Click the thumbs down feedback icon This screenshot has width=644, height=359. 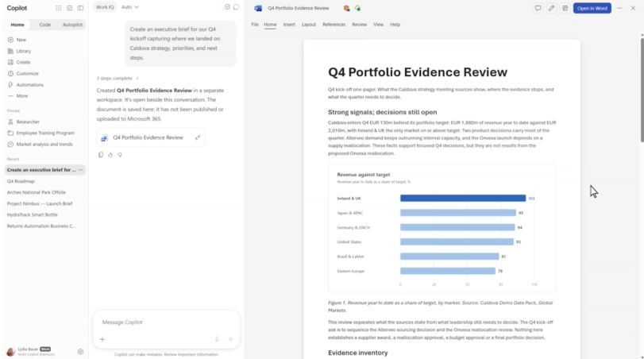[120, 155]
